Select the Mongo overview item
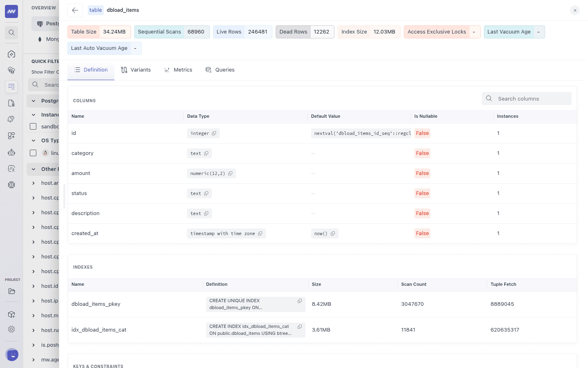This screenshot has height=368, width=588. coord(45,39)
